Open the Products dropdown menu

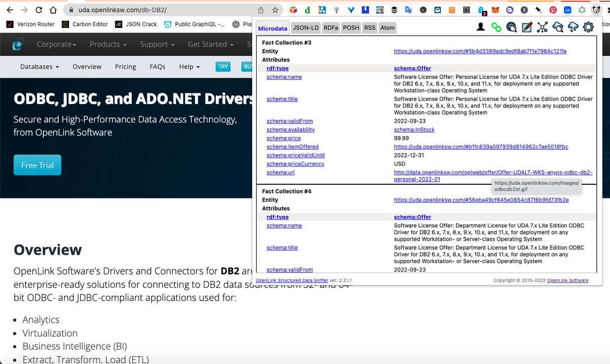pyautogui.click(x=107, y=44)
